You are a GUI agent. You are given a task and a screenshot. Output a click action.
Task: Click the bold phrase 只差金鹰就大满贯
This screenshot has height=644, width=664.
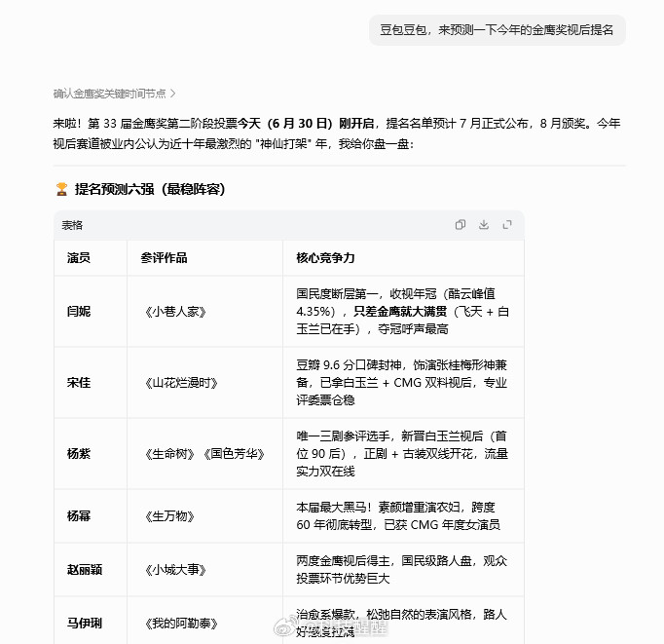point(400,312)
